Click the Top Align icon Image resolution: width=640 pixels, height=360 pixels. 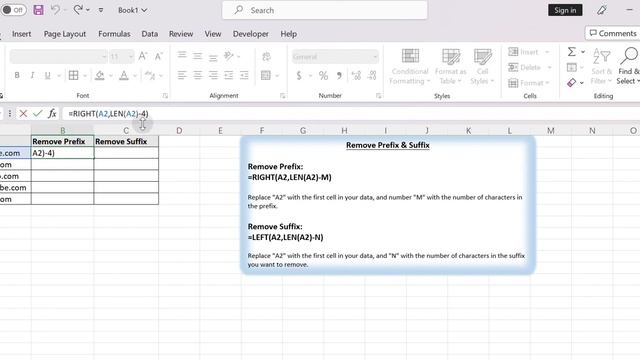tap(182, 56)
